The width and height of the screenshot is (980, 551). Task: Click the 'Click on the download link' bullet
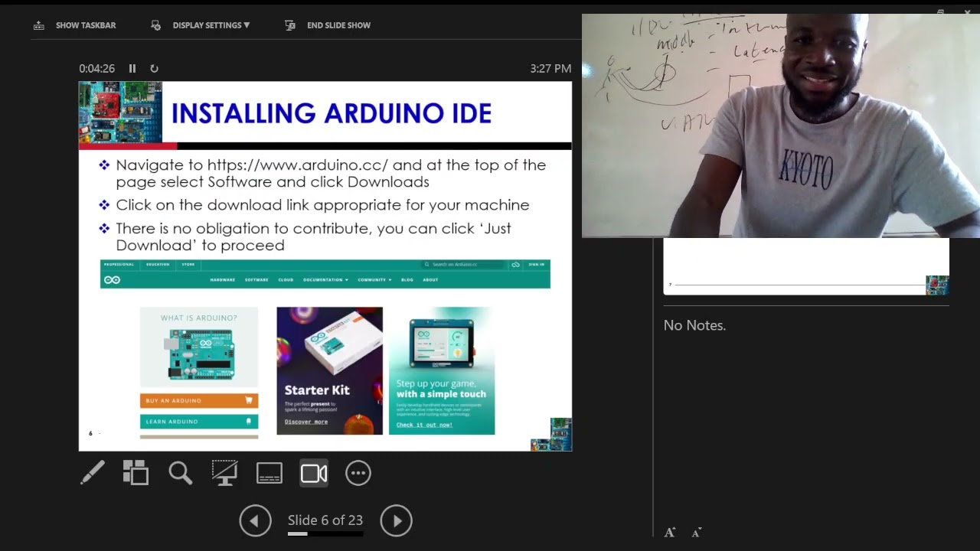[x=322, y=205]
